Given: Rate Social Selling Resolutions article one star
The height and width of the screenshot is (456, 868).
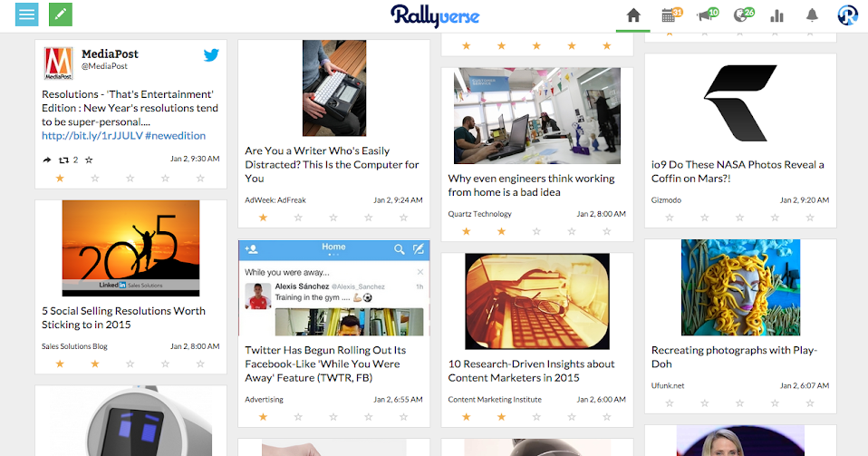Looking at the screenshot, I should tap(60, 364).
